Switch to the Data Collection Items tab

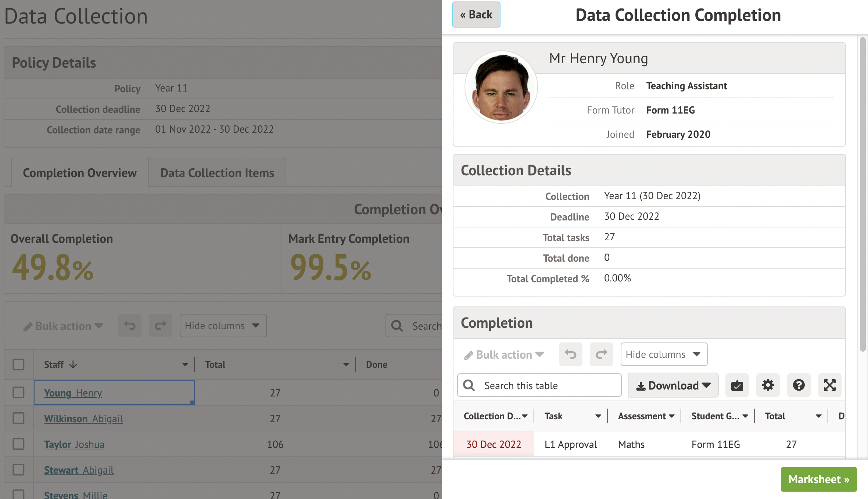coord(216,173)
